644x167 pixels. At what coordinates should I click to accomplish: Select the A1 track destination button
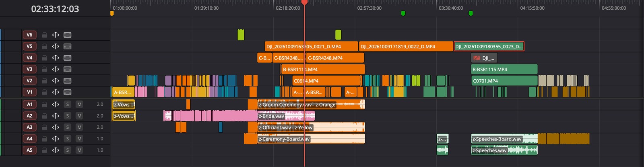click(29, 104)
